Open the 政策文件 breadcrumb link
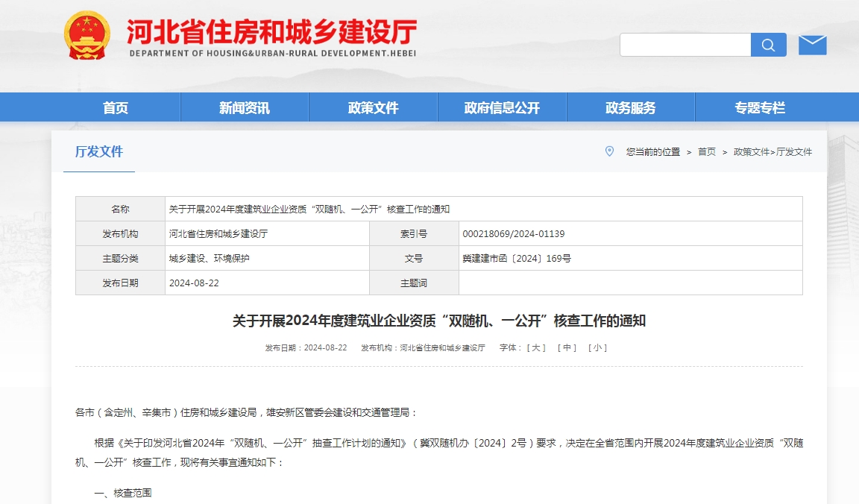The image size is (859, 504). [752, 151]
